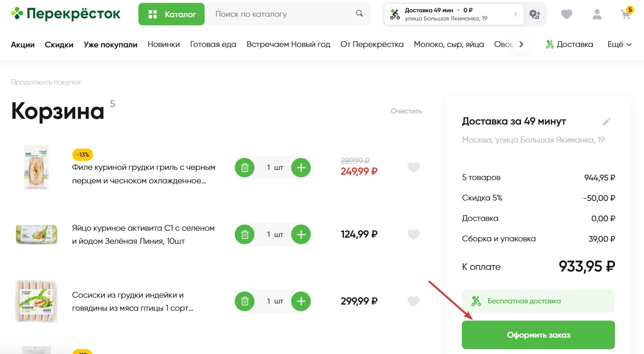Click the store locator map pin icon

click(x=535, y=15)
